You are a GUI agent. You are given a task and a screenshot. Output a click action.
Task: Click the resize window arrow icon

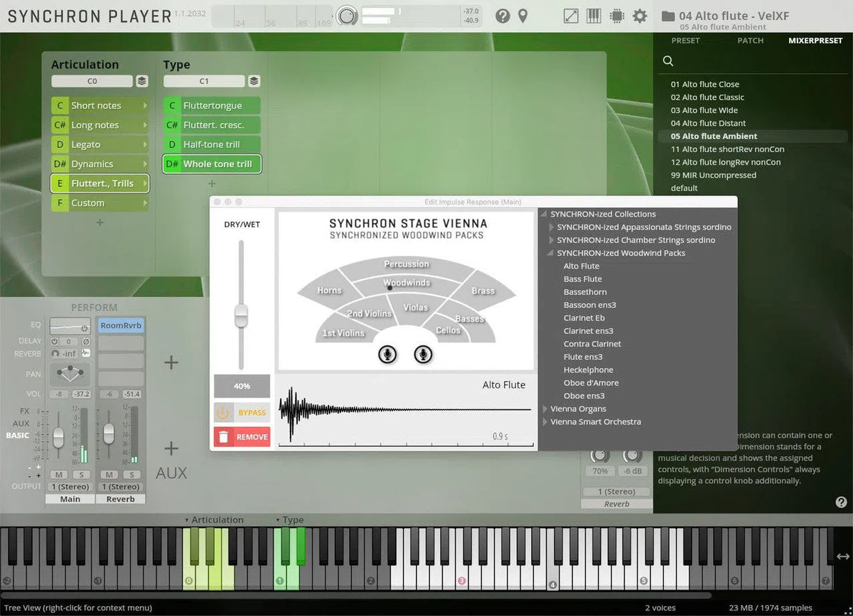(x=571, y=16)
